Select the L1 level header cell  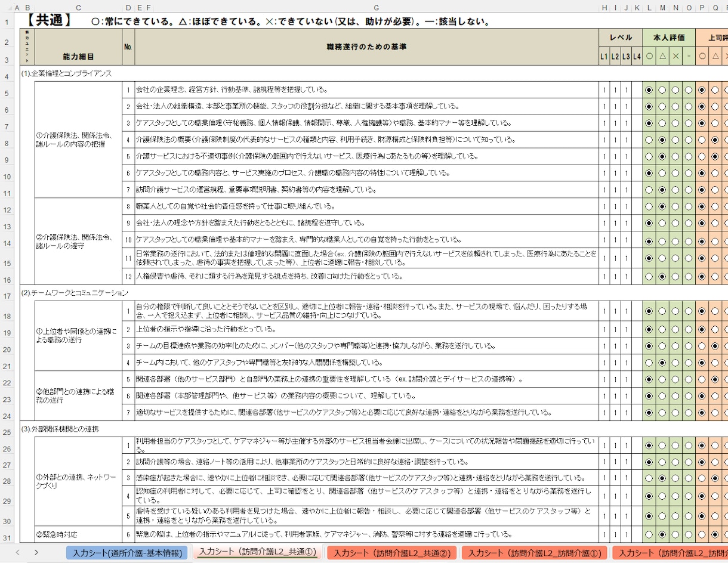[x=604, y=57]
